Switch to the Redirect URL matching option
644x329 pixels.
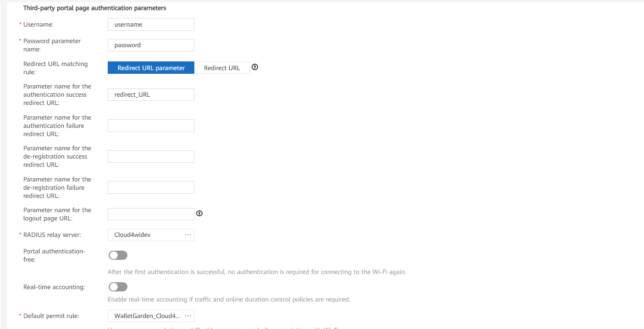click(x=222, y=68)
